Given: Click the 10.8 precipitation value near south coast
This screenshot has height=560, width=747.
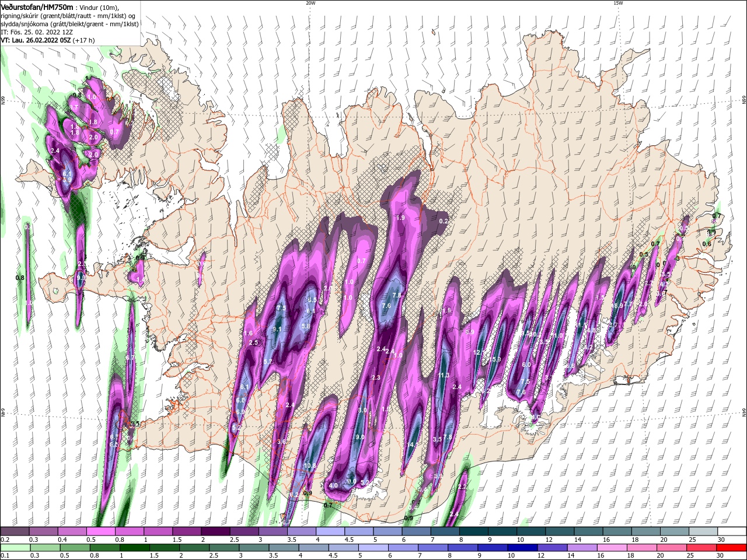Looking at the screenshot, I should pyautogui.click(x=310, y=466).
